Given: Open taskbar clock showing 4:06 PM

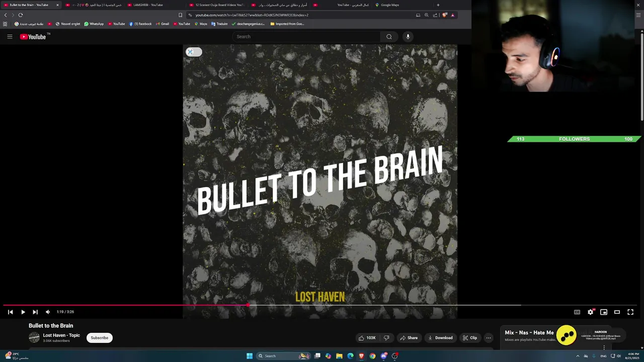Looking at the screenshot, I should (x=632, y=356).
